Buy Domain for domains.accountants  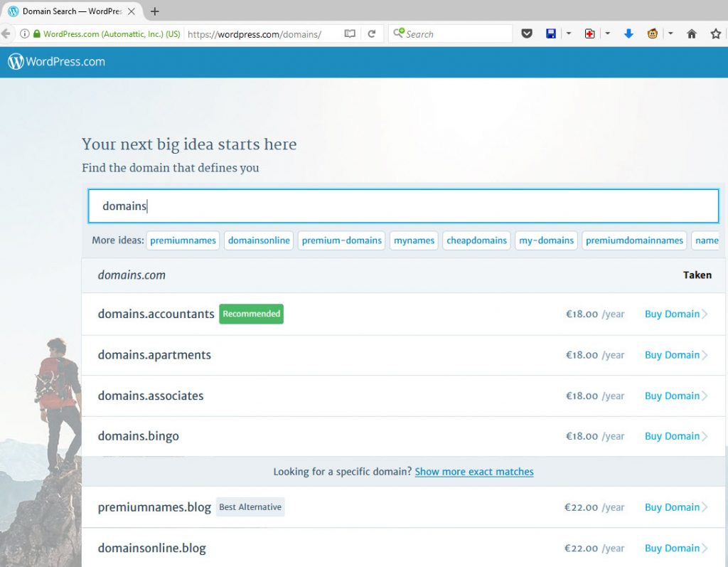coord(675,314)
